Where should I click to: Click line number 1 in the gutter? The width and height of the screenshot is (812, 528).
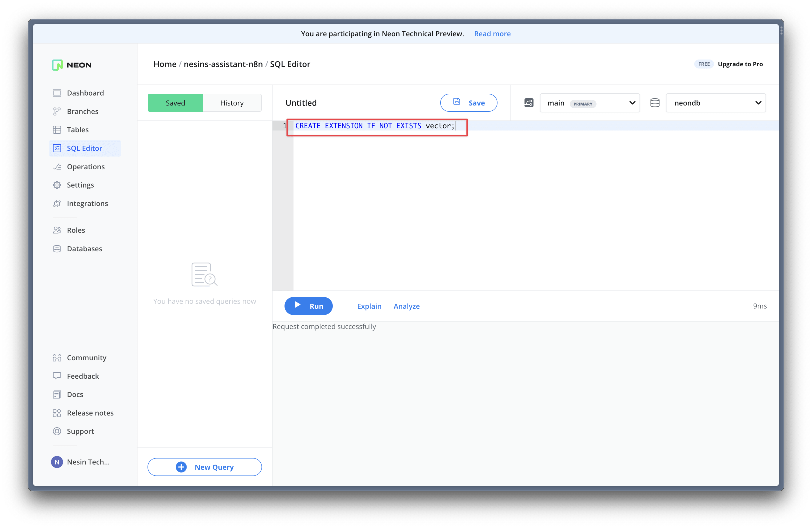pos(284,125)
